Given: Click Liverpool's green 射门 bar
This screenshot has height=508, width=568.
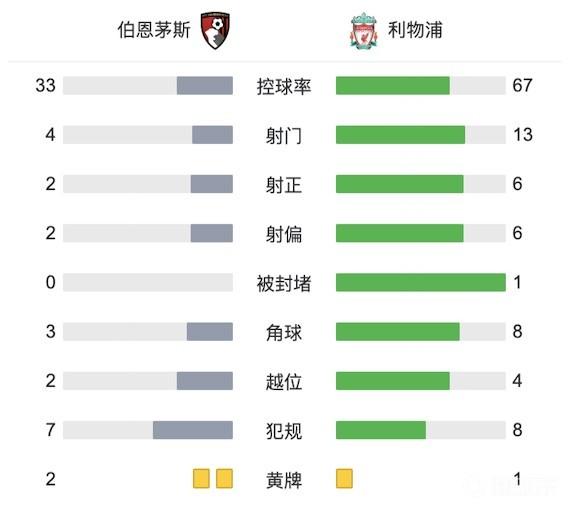Looking at the screenshot, I should pos(400,135).
